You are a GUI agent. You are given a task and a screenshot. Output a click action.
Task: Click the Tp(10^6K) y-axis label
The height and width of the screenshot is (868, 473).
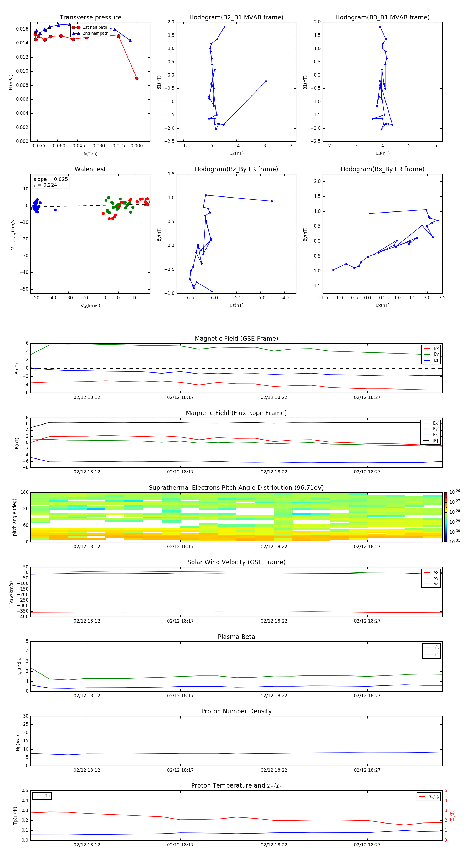click(15, 816)
